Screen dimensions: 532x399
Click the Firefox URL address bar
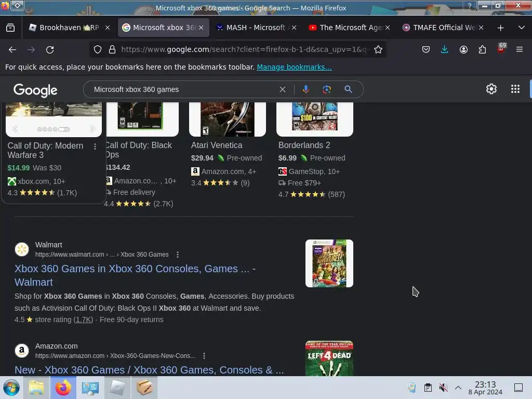coord(244,49)
